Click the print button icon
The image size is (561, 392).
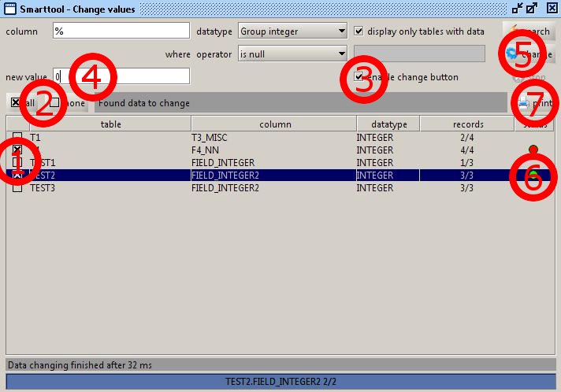(522, 103)
